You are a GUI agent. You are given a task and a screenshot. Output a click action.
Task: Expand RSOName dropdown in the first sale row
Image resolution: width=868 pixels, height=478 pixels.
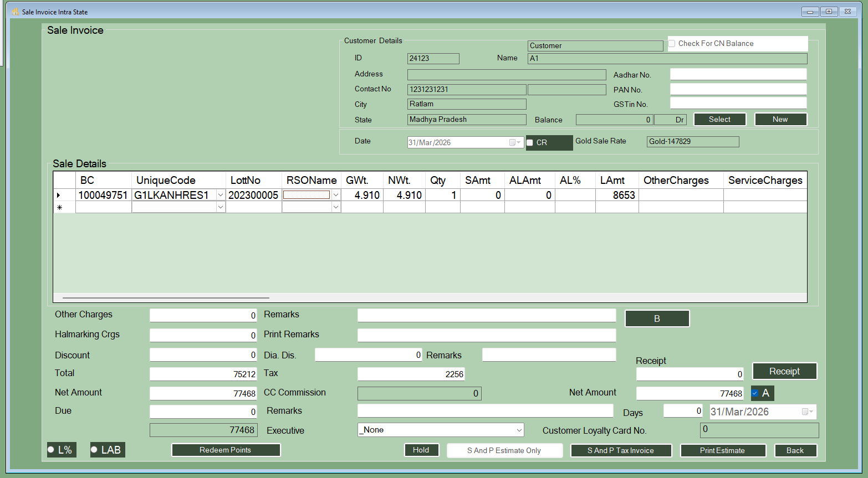(335, 195)
